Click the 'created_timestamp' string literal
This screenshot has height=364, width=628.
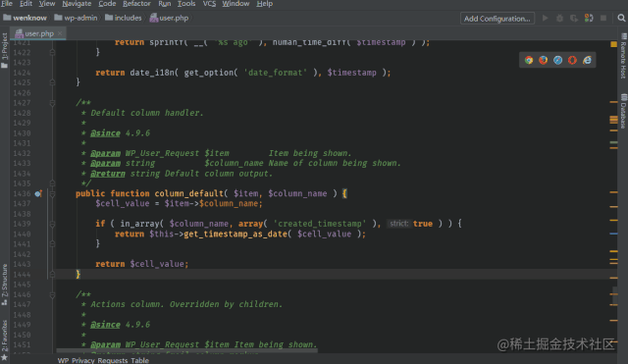(320, 224)
